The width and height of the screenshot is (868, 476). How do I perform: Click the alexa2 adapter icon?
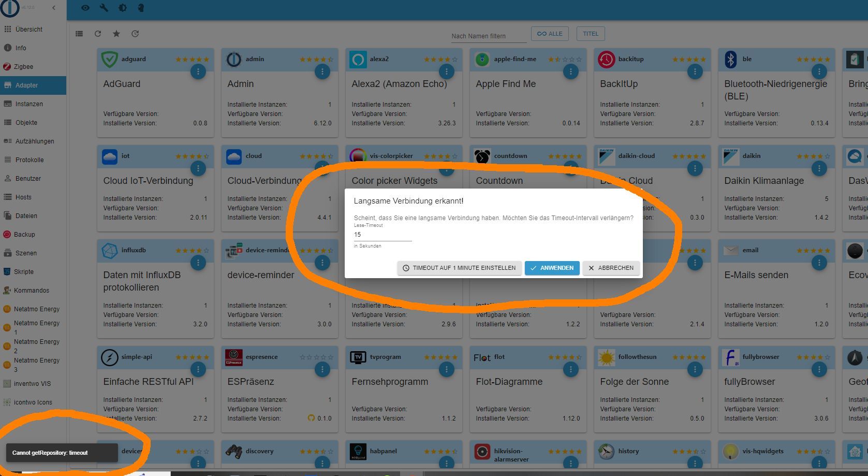point(358,60)
